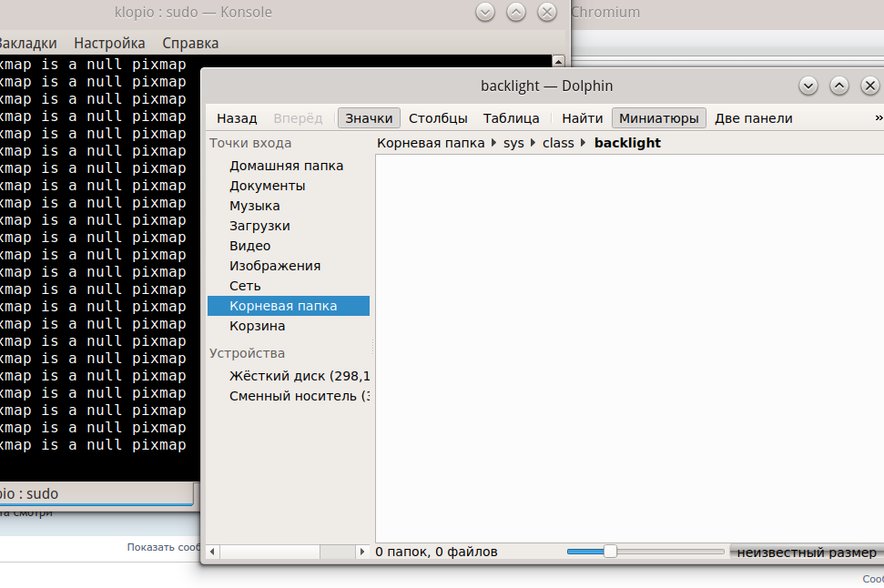Select Корневая папка in the places panel

pyautogui.click(x=288, y=306)
